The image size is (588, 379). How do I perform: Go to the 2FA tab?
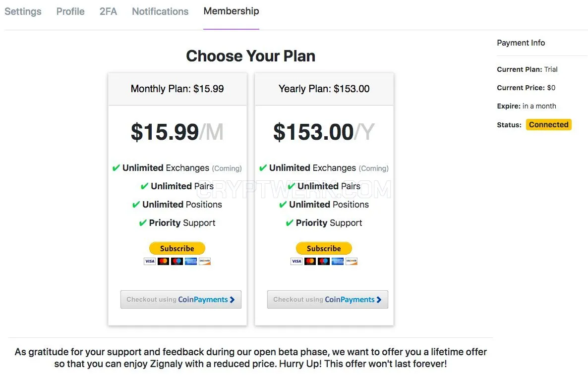point(109,11)
